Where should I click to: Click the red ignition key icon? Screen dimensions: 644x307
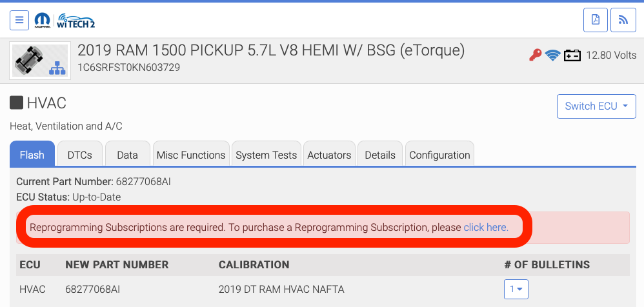535,55
